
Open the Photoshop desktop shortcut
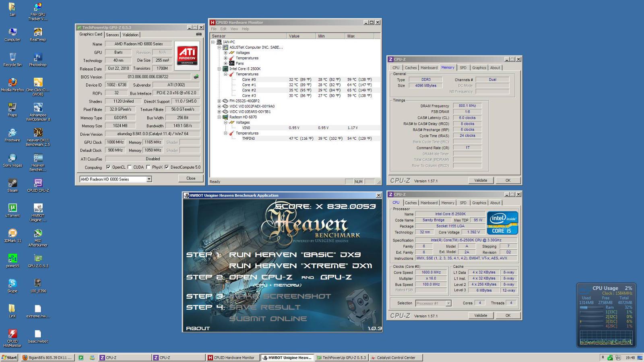[x=37, y=60]
